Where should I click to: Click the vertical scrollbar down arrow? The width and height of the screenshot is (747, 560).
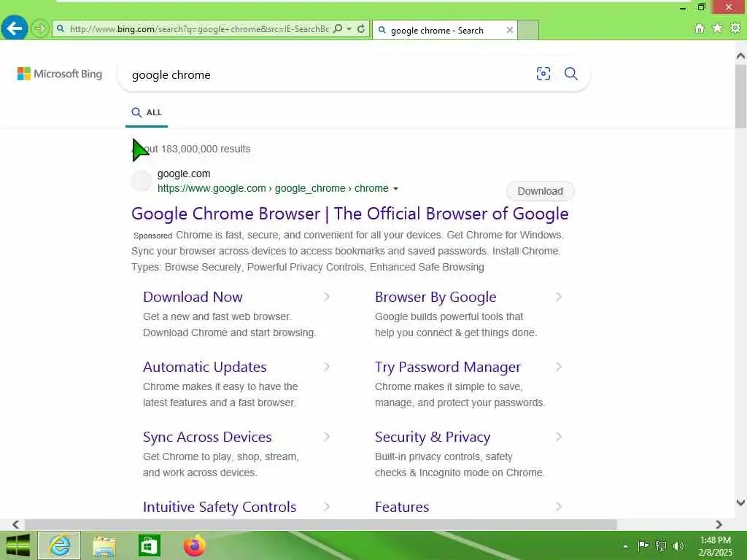pyautogui.click(x=740, y=502)
